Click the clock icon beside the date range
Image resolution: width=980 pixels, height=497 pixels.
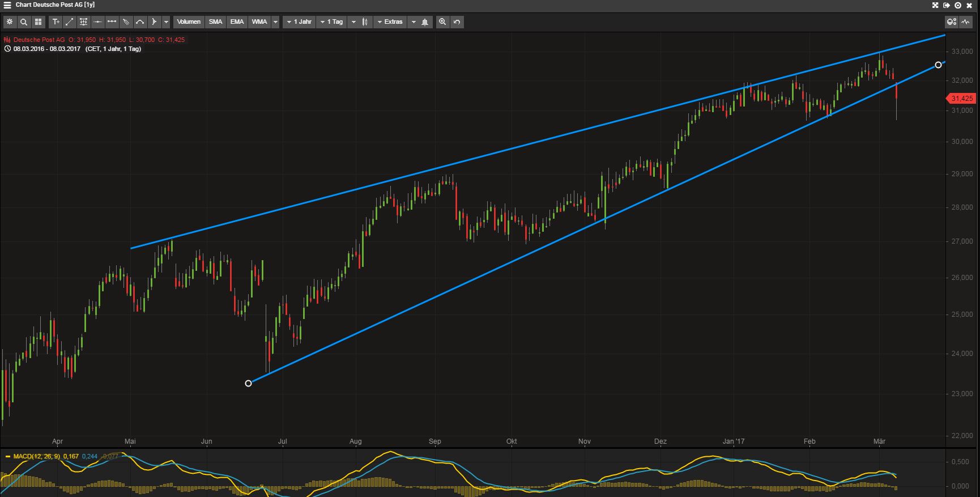7,49
